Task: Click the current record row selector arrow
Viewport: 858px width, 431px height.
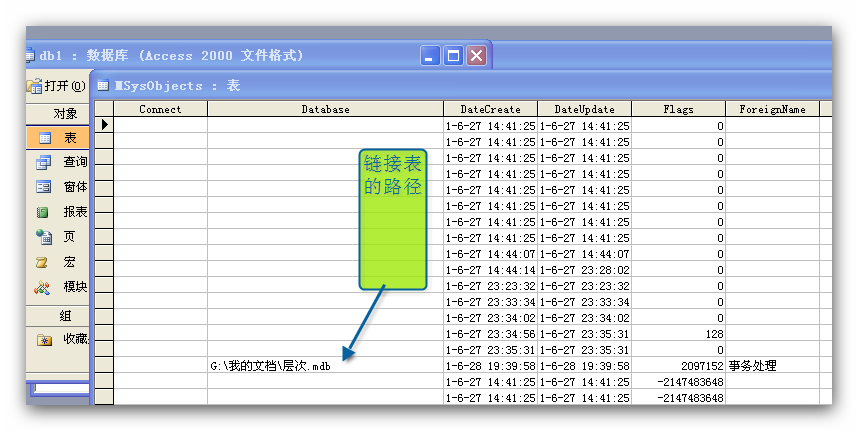Action: [104, 125]
